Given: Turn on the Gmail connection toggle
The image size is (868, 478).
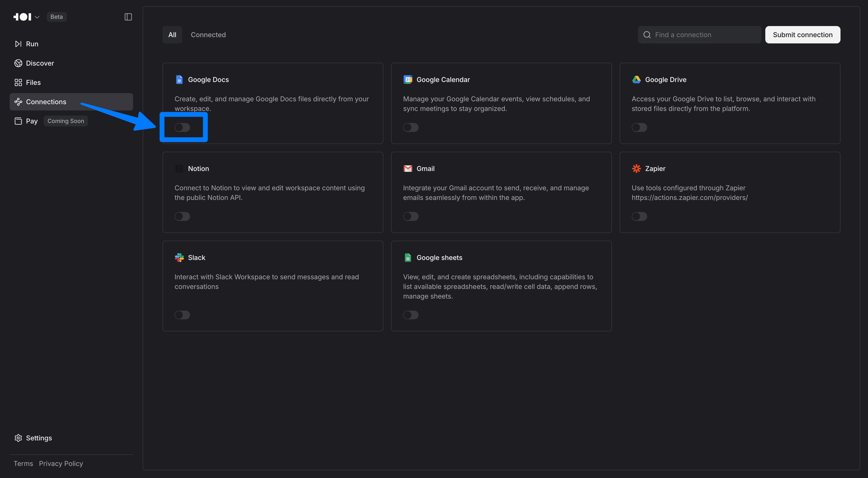Looking at the screenshot, I should coord(411,216).
